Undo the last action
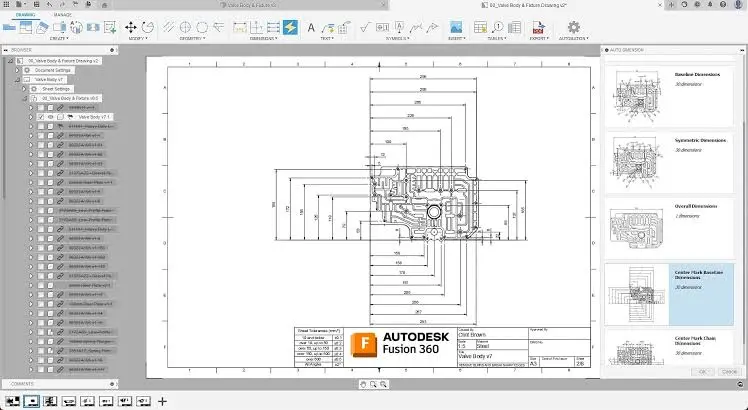 50,5
